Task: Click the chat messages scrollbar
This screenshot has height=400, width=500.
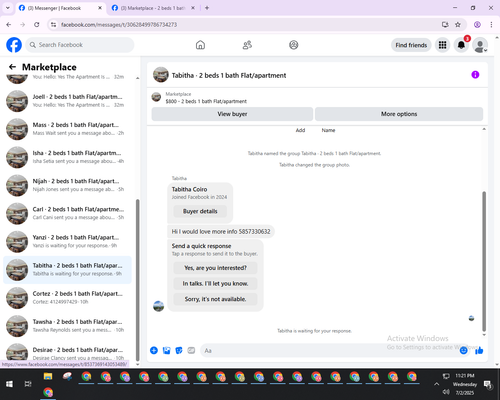Action: [x=484, y=261]
